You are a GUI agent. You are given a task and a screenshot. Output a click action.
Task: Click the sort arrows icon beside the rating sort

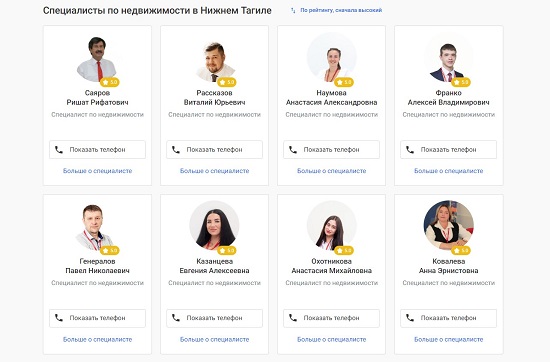(293, 11)
